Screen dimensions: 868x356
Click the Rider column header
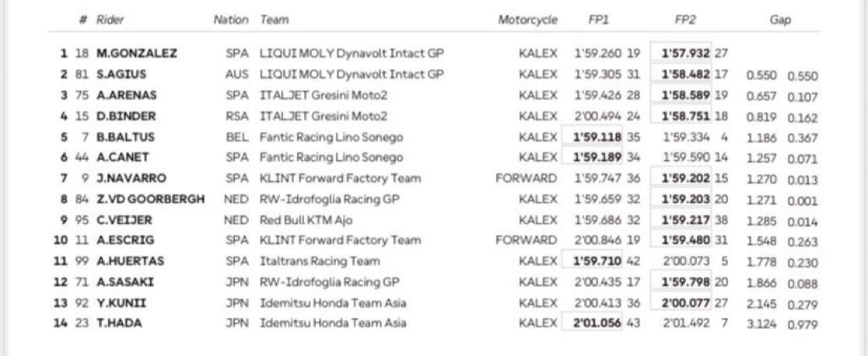pos(110,20)
